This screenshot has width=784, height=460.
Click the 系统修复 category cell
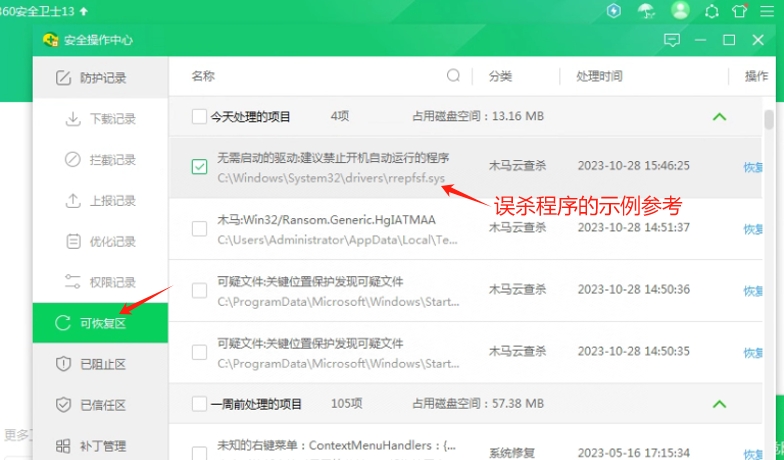point(512,454)
